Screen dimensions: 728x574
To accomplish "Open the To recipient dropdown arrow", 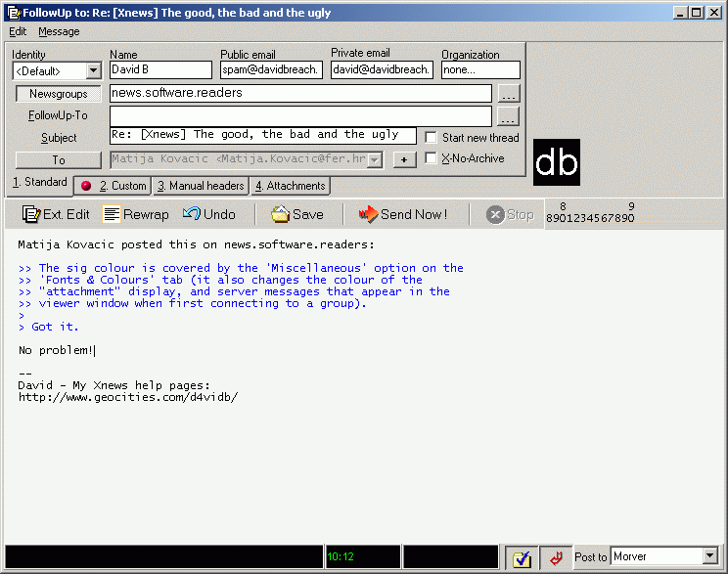I will 374,160.
